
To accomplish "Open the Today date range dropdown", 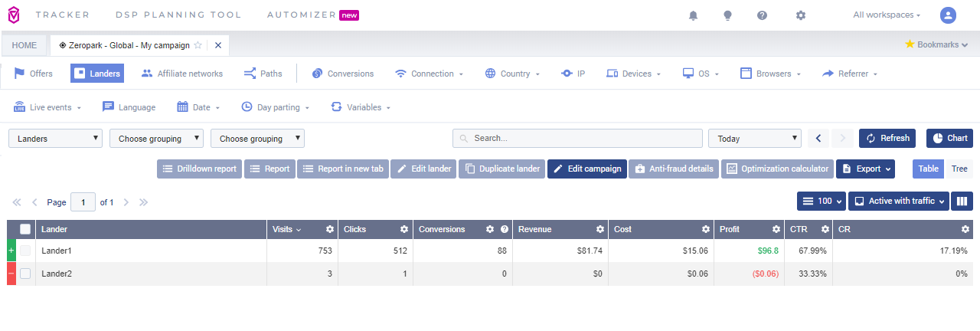I will (754, 139).
